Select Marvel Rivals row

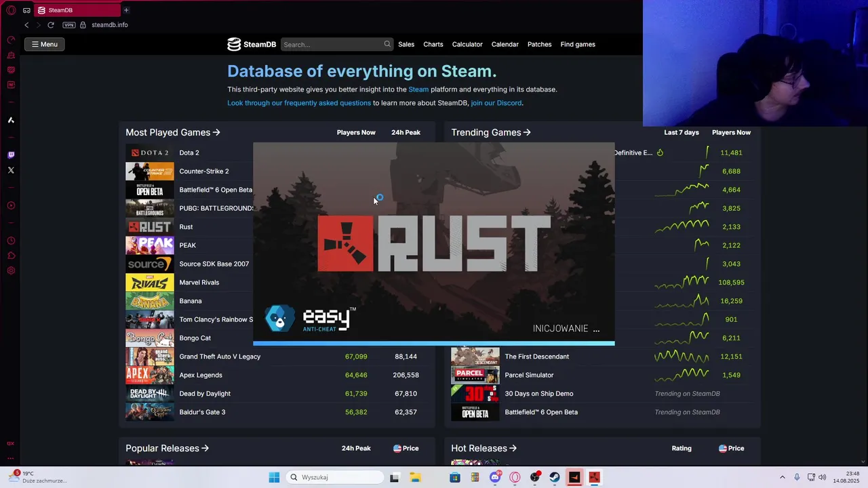[199, 283]
